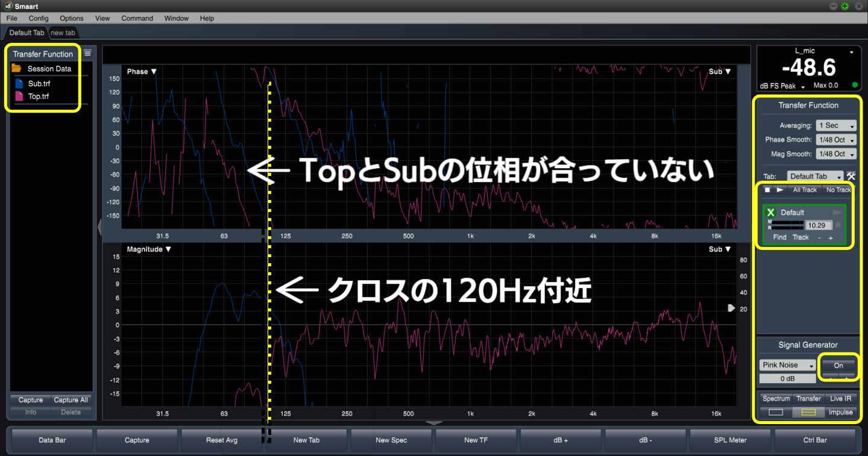This screenshot has width=868, height=456.
Task: Click the delay value field showing 10.29
Action: click(818, 225)
